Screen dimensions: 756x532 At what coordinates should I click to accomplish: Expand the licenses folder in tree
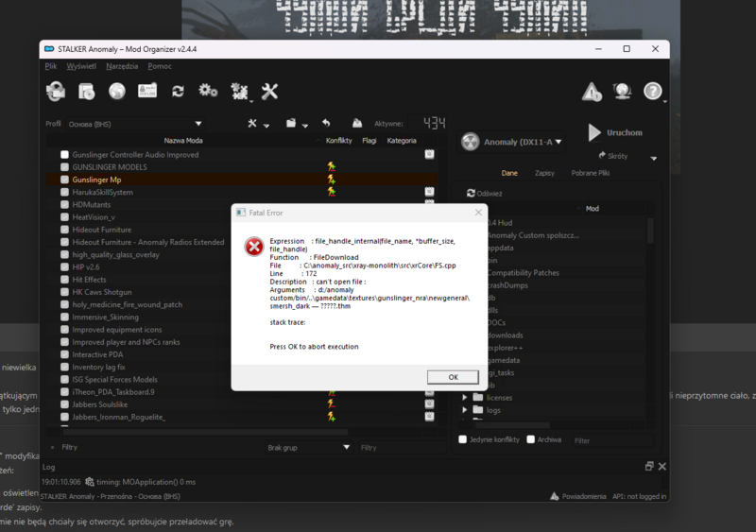pos(465,398)
